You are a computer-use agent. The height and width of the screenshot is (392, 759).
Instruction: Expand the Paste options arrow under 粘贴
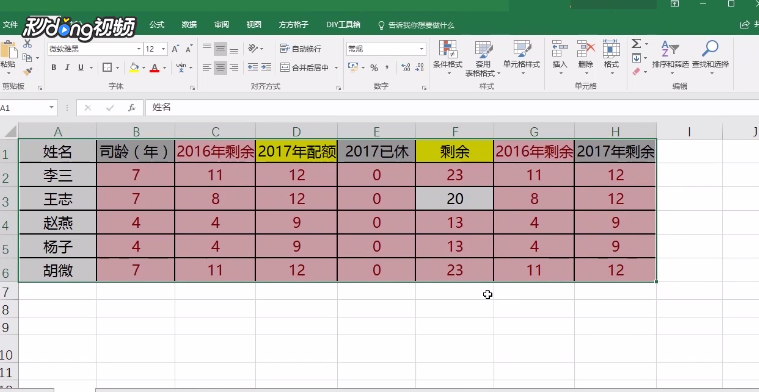8,72
